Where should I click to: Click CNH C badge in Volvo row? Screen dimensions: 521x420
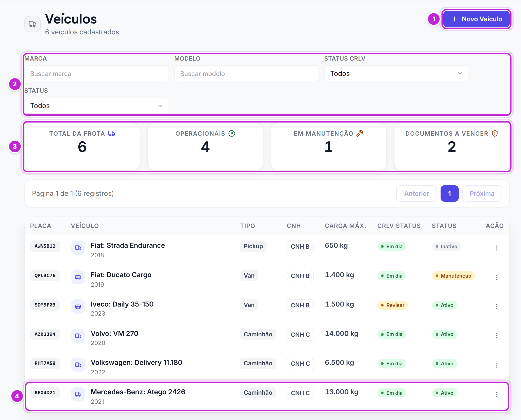pos(300,335)
